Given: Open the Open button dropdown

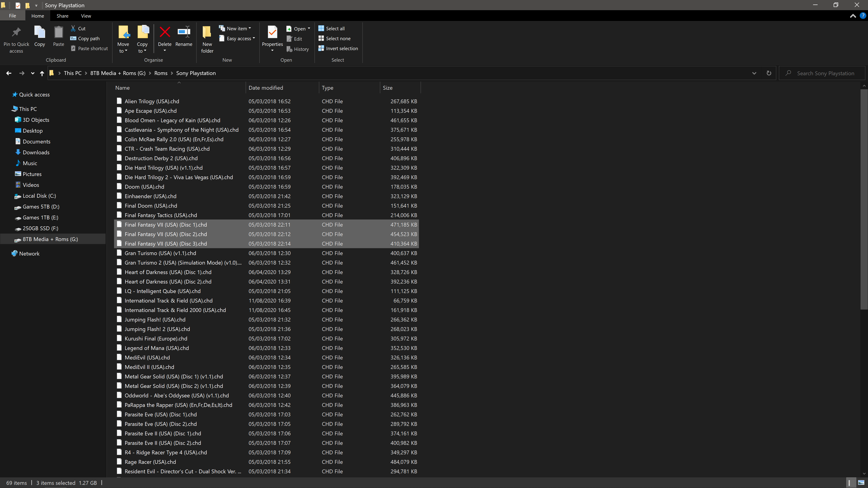Looking at the screenshot, I should pyautogui.click(x=309, y=29).
